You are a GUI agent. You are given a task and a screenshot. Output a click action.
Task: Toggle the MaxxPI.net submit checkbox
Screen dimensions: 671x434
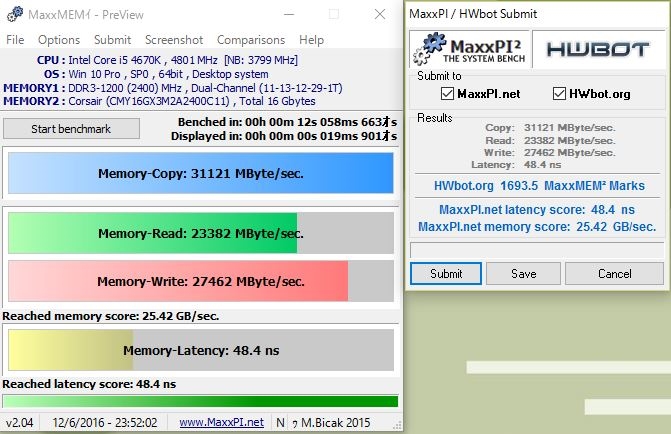click(x=447, y=93)
